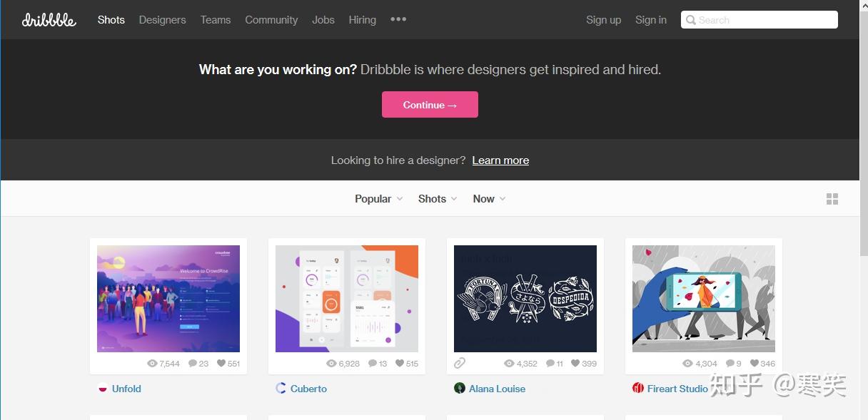Screen dimensions: 868x420
Task: Toggle the grid view layout icon
Action: click(832, 199)
